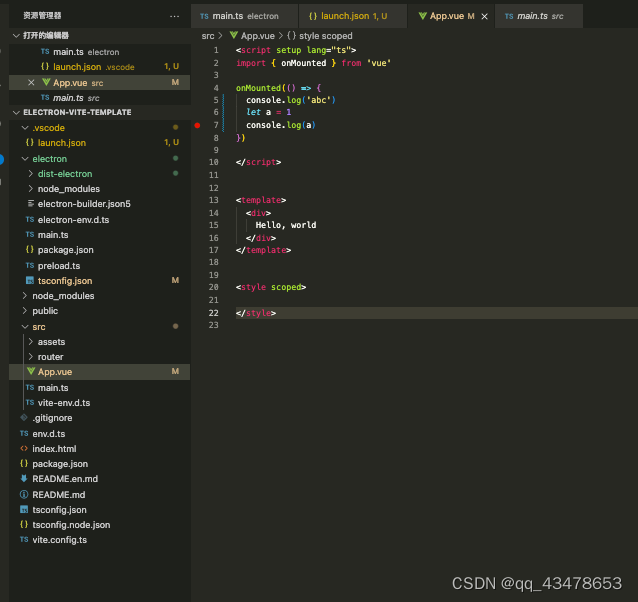
Task: Click the lines icon beside electron-builder.json5
Action: (30, 203)
